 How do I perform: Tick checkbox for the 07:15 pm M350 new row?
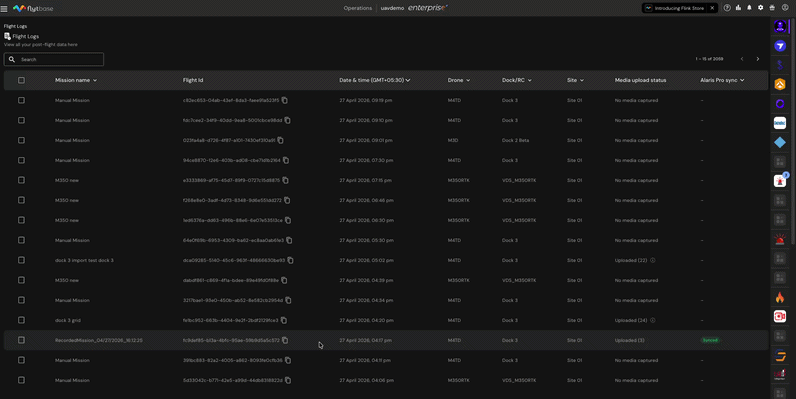point(21,180)
